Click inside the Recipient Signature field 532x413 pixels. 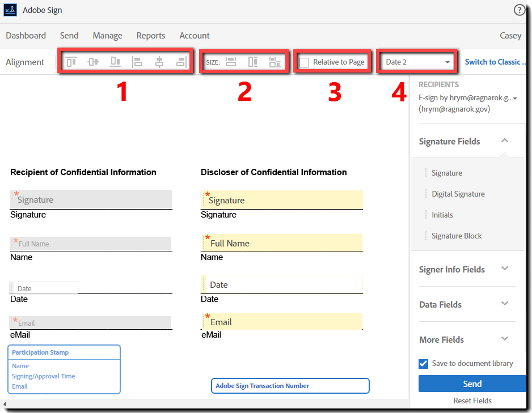(91, 199)
